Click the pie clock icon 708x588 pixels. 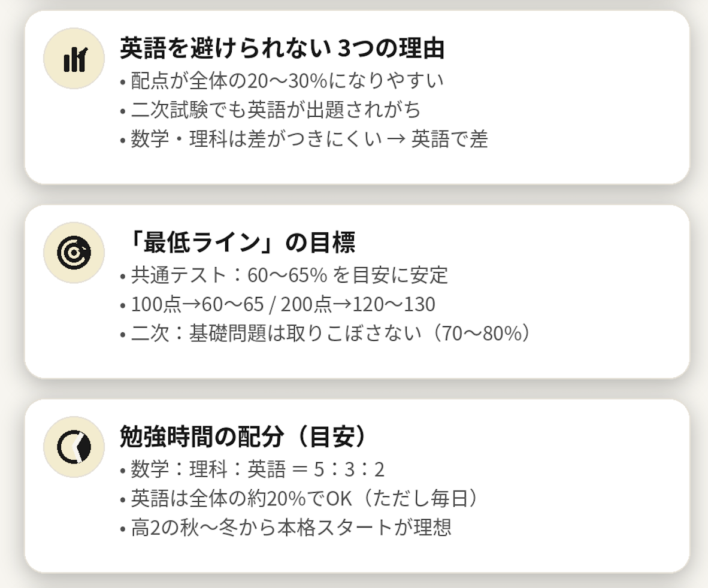point(74,447)
